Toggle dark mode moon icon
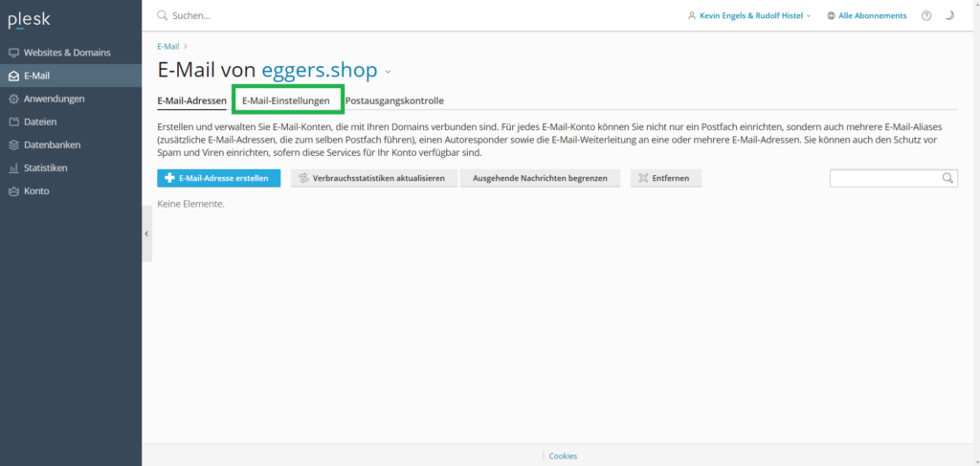980x466 pixels. click(x=949, y=16)
